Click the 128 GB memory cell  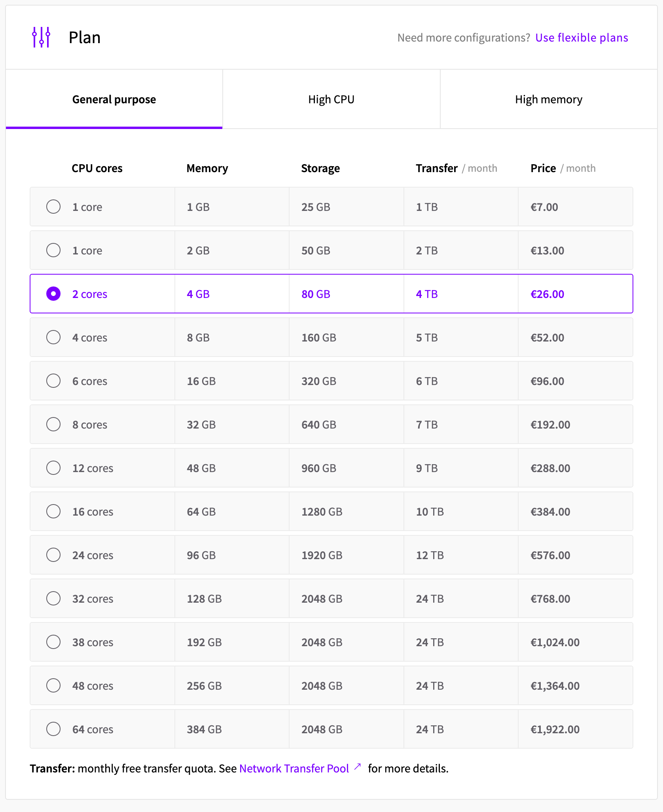(232, 598)
